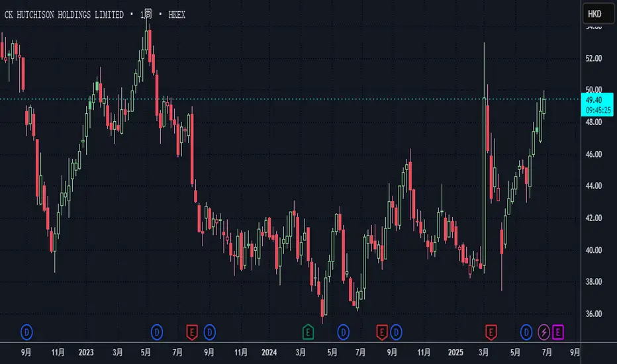
Task: Open dividend D marker after 5月 2025
Action: click(526, 332)
